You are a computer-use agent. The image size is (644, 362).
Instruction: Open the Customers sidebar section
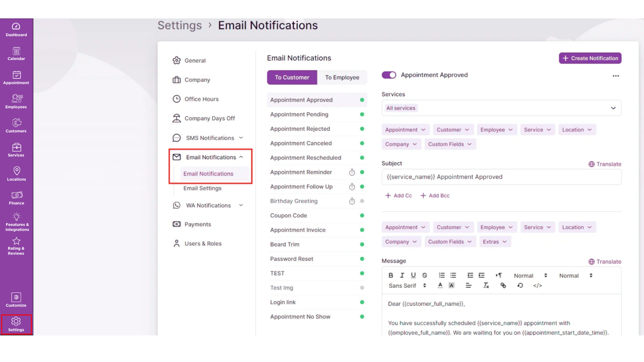pos(16,126)
